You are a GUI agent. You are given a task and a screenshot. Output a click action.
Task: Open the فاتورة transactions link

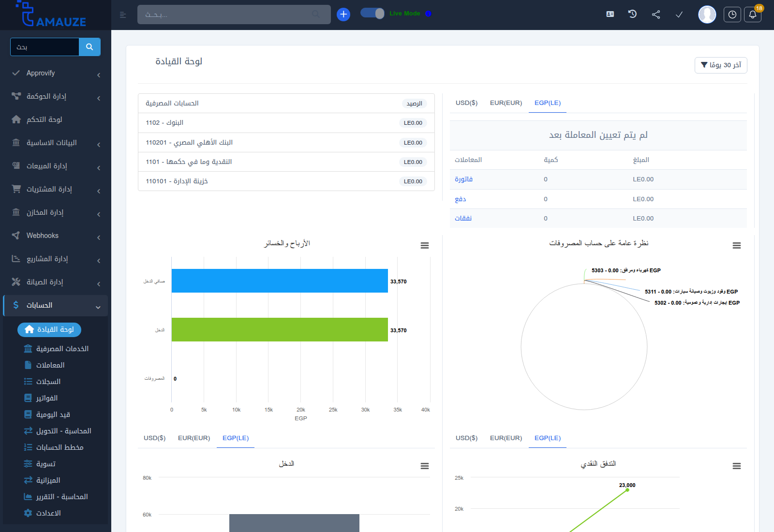tap(463, 179)
